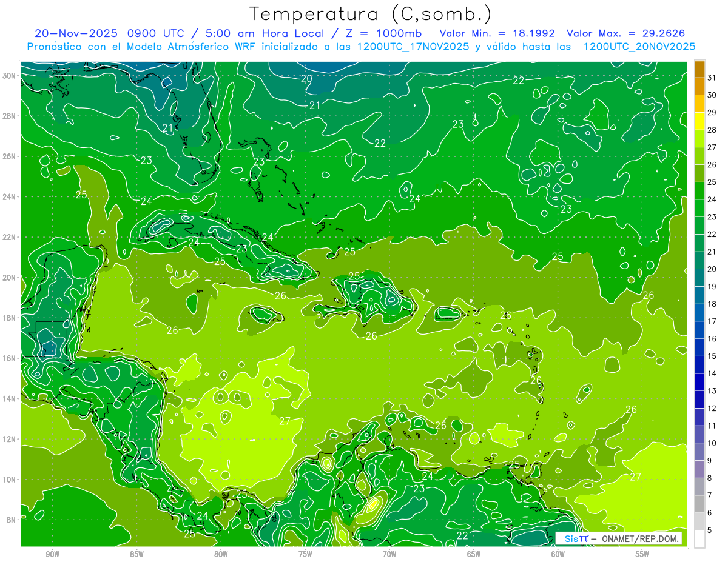The height and width of the screenshot is (562, 728).
Task: Pick the dark blue swatch between 13 and 14
Action: coord(699,382)
